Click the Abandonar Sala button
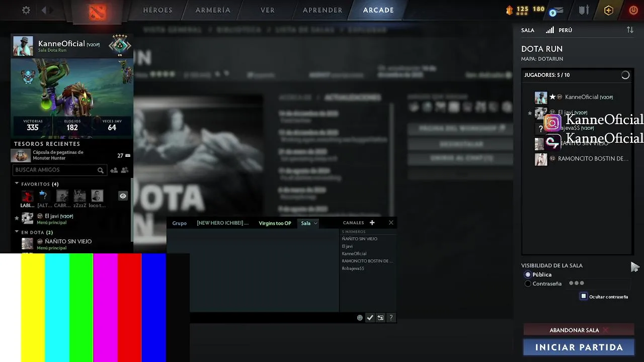This screenshot has height=362, width=644. click(x=579, y=330)
